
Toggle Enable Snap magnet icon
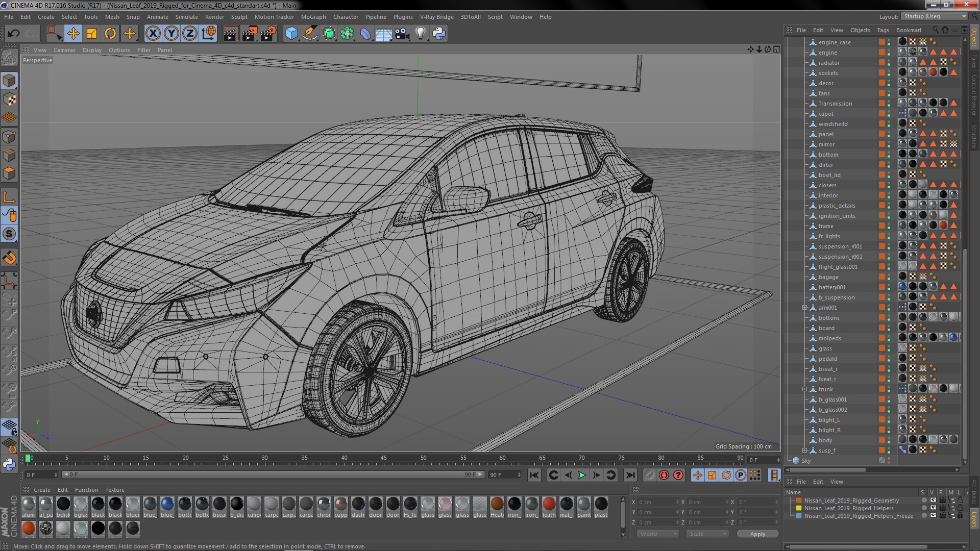[10, 258]
